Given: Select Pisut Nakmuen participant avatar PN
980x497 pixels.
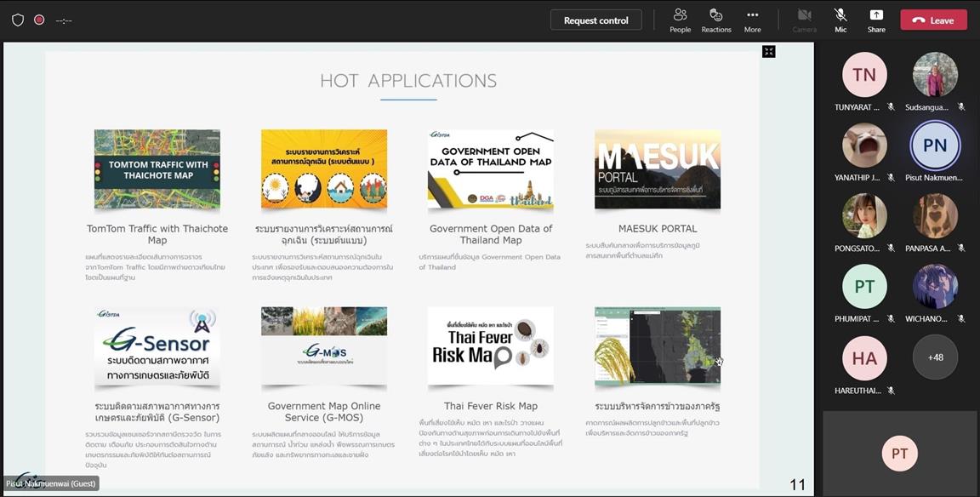Looking at the screenshot, I should pyautogui.click(x=935, y=145).
